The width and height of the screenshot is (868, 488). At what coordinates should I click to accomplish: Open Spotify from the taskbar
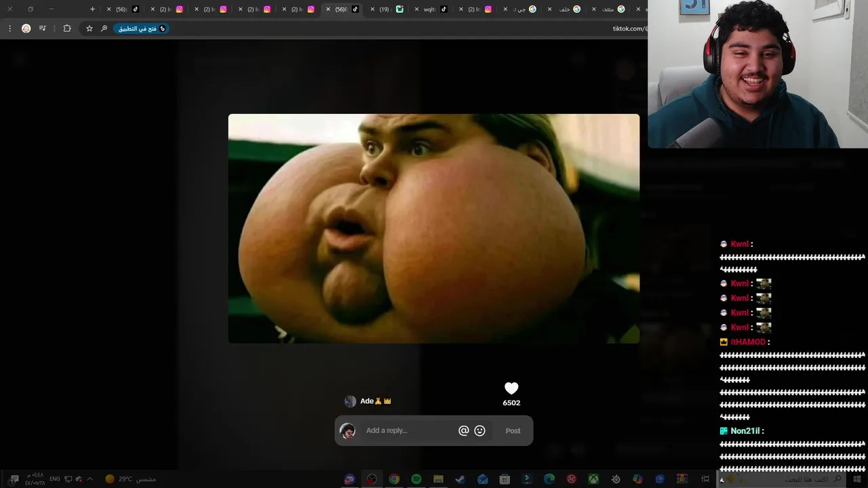coord(416,479)
